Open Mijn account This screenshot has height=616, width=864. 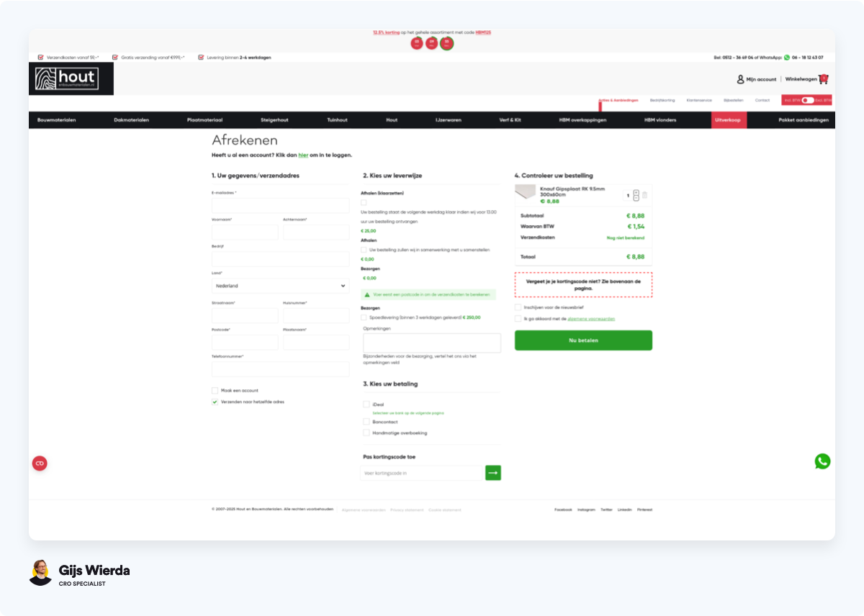tap(761, 79)
